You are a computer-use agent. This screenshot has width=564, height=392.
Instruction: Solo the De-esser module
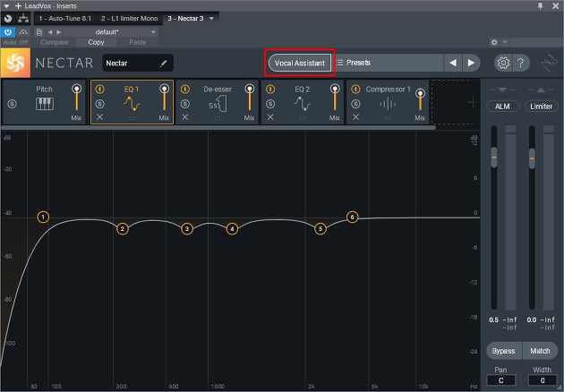click(x=185, y=104)
